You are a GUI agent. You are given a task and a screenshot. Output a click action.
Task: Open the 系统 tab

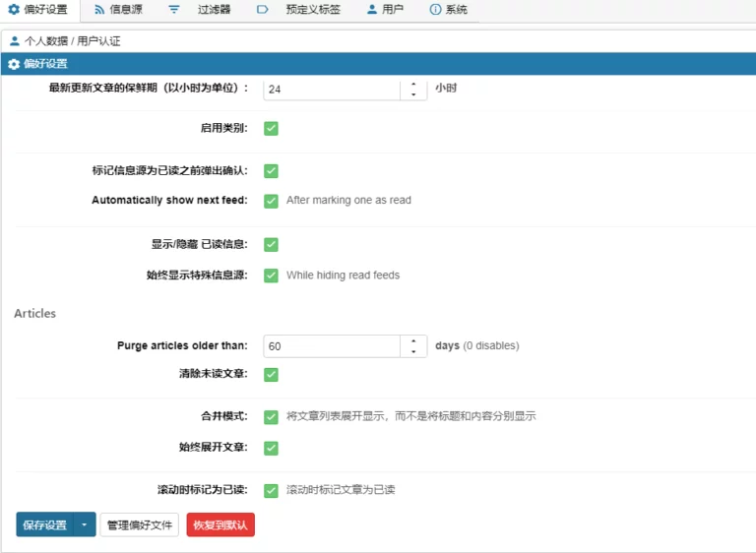click(456, 10)
